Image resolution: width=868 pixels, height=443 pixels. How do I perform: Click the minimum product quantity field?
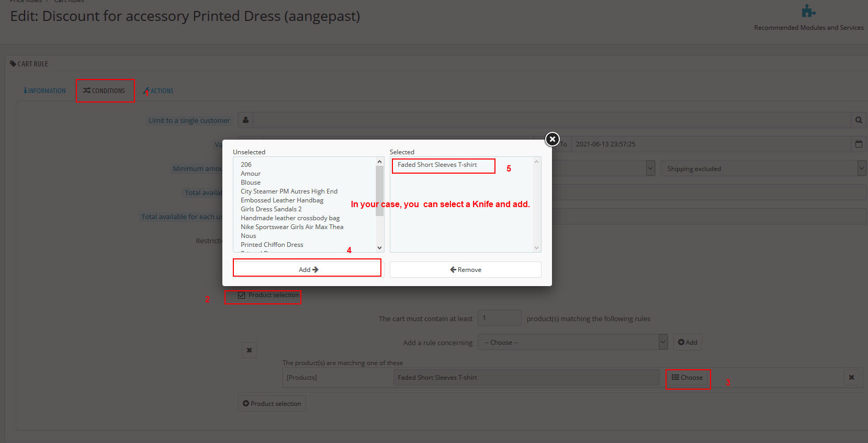[x=500, y=318]
